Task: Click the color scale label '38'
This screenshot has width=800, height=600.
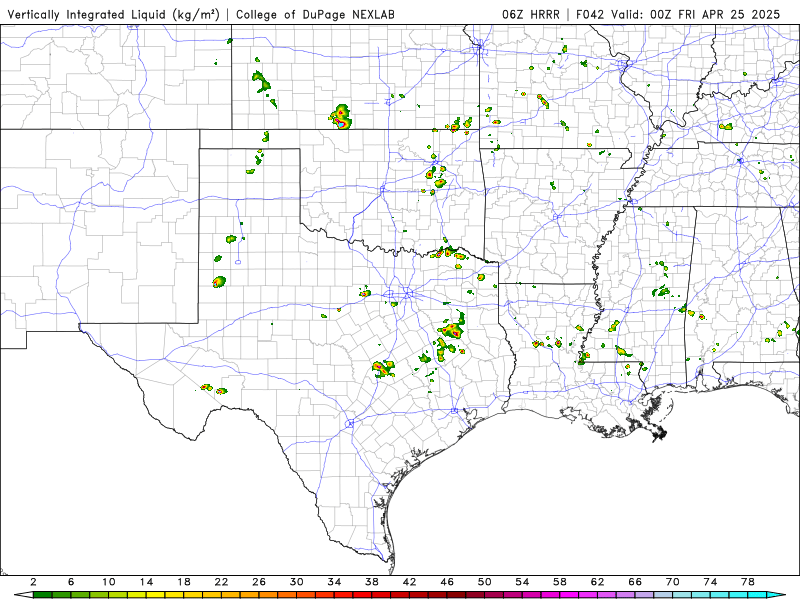Action: click(x=372, y=582)
